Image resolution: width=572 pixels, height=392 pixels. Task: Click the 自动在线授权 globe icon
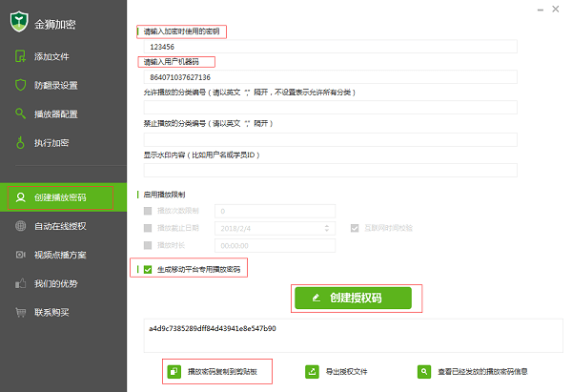[x=20, y=226]
